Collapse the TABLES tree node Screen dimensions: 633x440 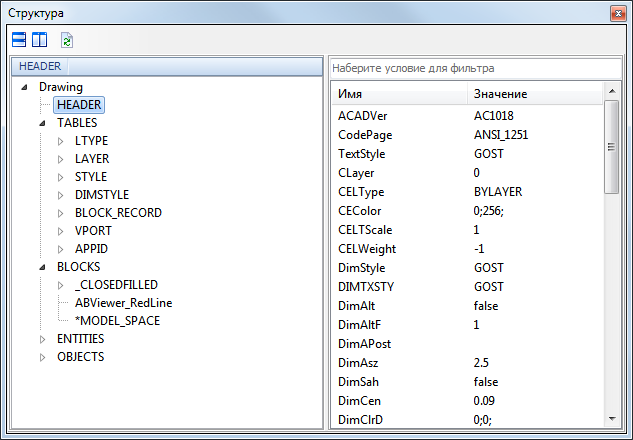[42, 123]
